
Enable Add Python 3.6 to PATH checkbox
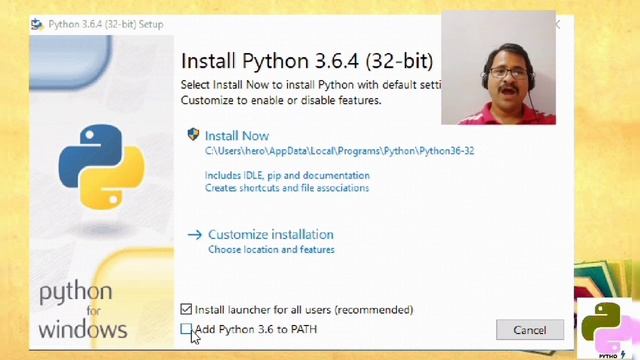point(186,329)
